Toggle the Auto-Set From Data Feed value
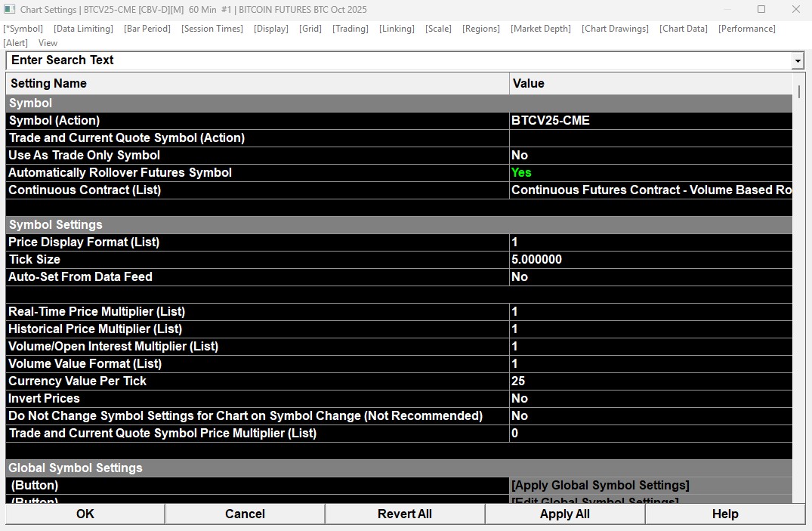812x531 pixels. point(651,277)
